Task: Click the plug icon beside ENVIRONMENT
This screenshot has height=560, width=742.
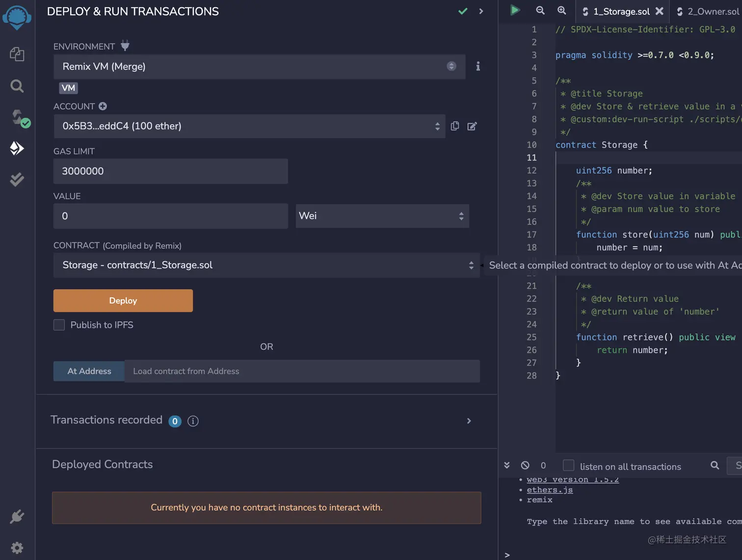Action: pyautogui.click(x=125, y=46)
